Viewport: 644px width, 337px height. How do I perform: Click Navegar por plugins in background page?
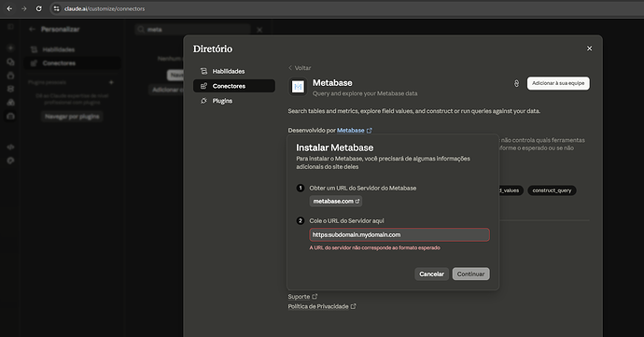pyautogui.click(x=72, y=117)
